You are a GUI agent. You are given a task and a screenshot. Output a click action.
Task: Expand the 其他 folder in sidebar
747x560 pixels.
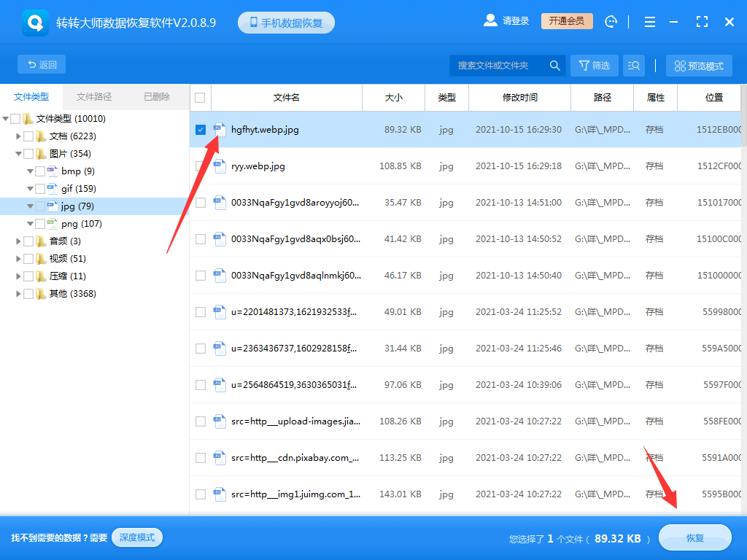[x=19, y=293]
